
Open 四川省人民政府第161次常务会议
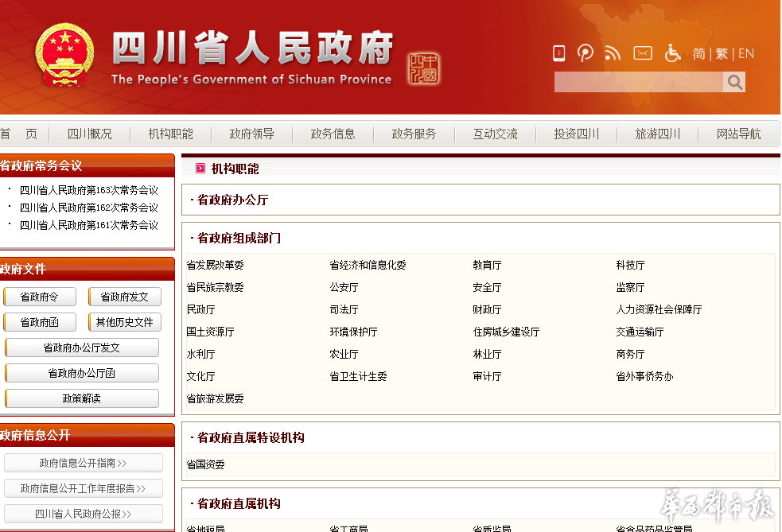(x=89, y=225)
